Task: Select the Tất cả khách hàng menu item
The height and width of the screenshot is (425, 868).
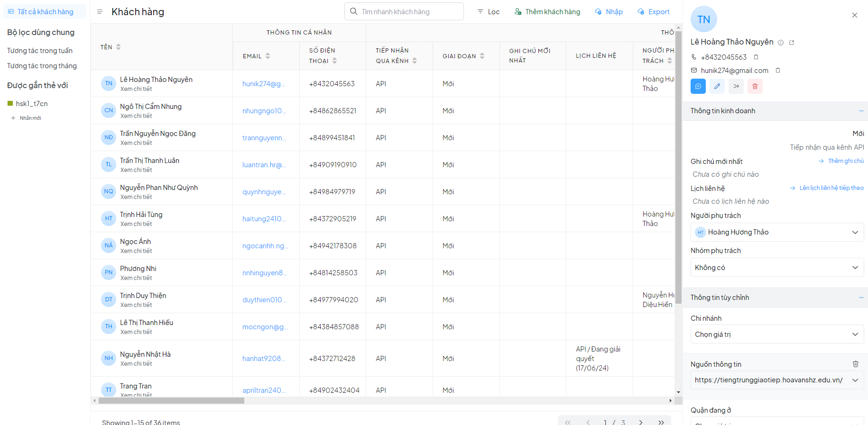Action: coord(45,12)
